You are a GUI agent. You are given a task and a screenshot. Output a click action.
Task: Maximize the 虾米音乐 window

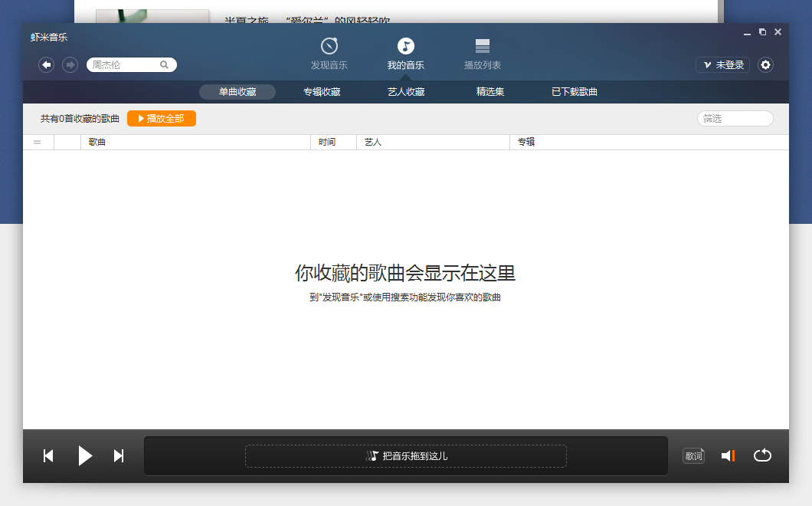(762, 31)
